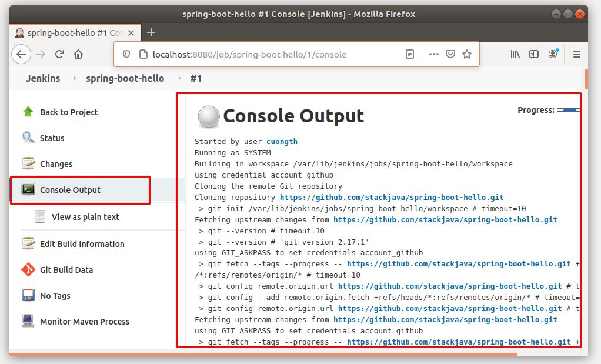Open Monitor Maven Process menu item

(x=85, y=322)
